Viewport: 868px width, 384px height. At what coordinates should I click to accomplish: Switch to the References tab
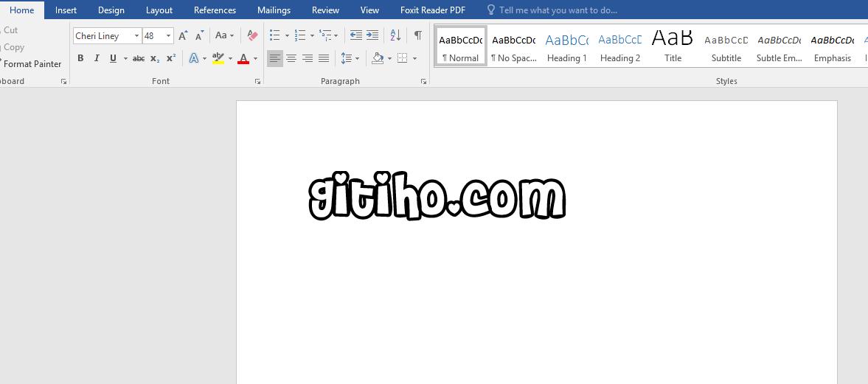click(x=215, y=10)
